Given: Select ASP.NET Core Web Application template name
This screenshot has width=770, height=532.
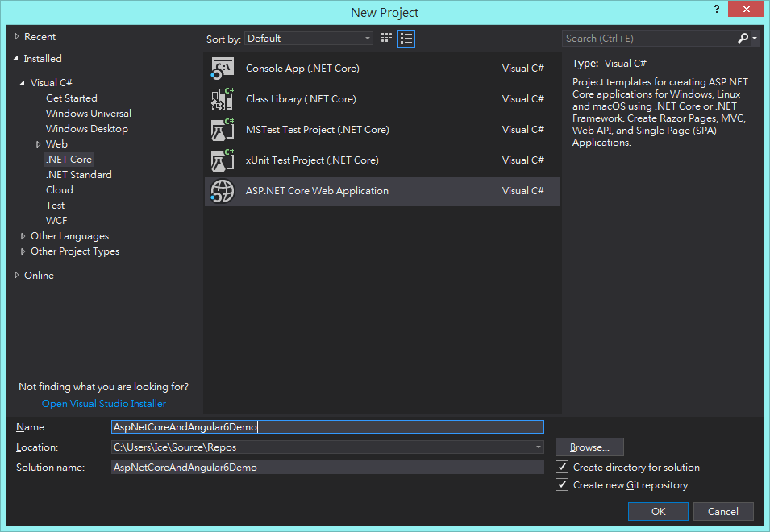Looking at the screenshot, I should [317, 191].
